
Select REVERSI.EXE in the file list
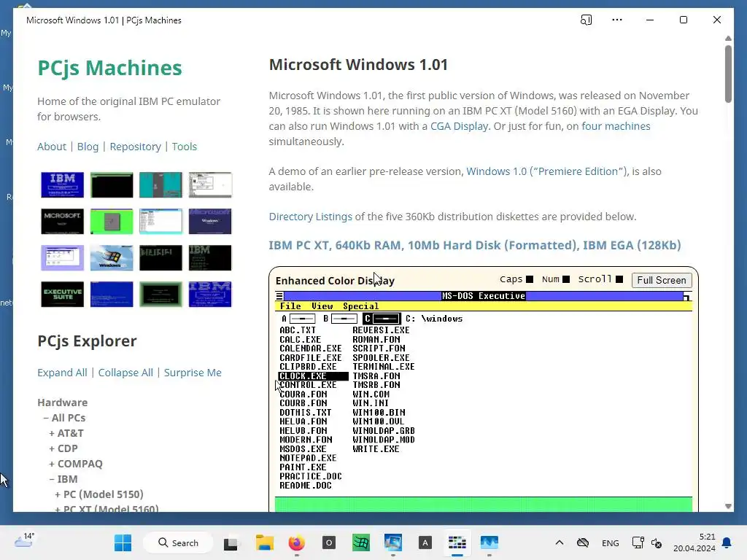click(x=381, y=330)
